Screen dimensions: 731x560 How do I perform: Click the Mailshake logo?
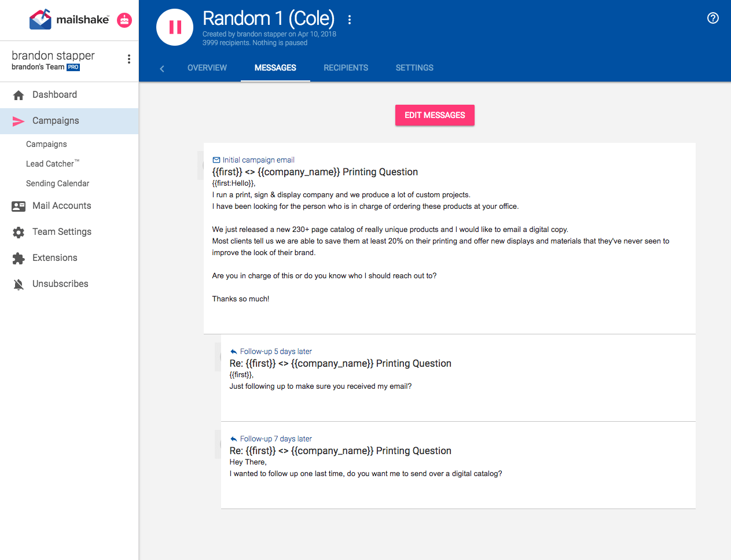coord(69,20)
